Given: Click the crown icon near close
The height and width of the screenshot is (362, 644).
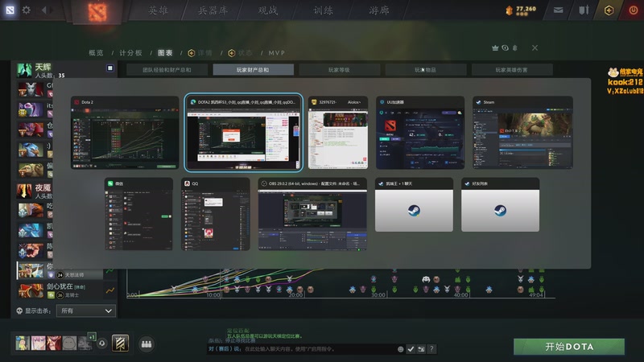Looking at the screenshot, I should (495, 48).
